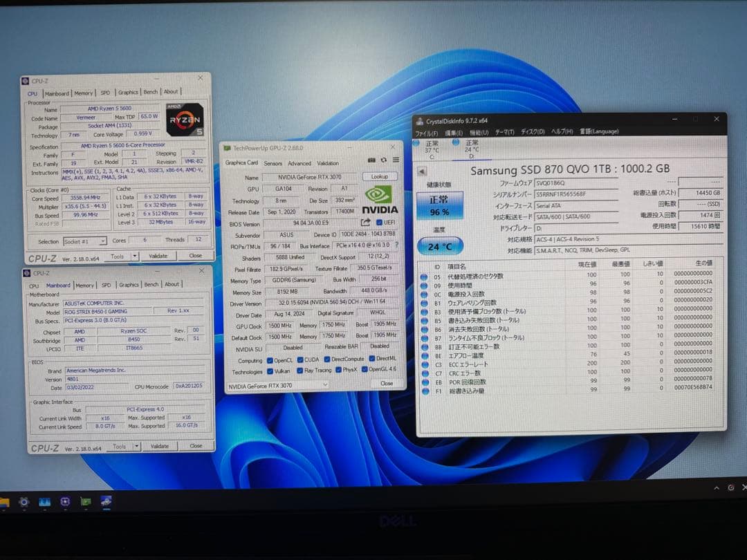Select the BIOS Version text field in GPU-Z

[311, 222]
